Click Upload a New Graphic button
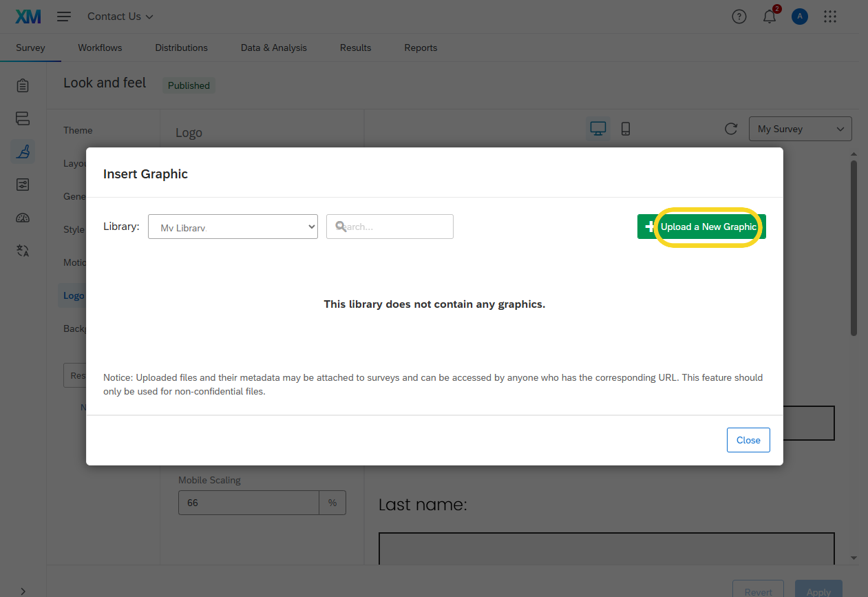This screenshot has height=597, width=868. 701,227
